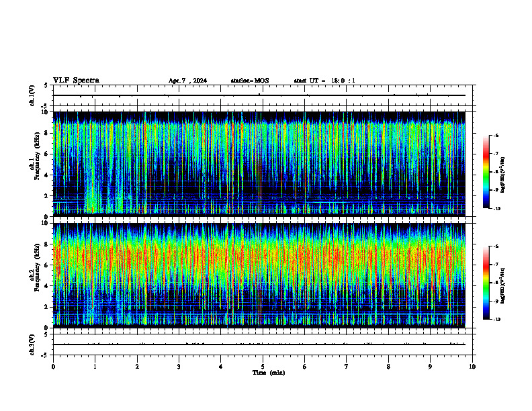Click the ch.3 voltage waveform trace
The image size is (532, 411).
coord(259,345)
